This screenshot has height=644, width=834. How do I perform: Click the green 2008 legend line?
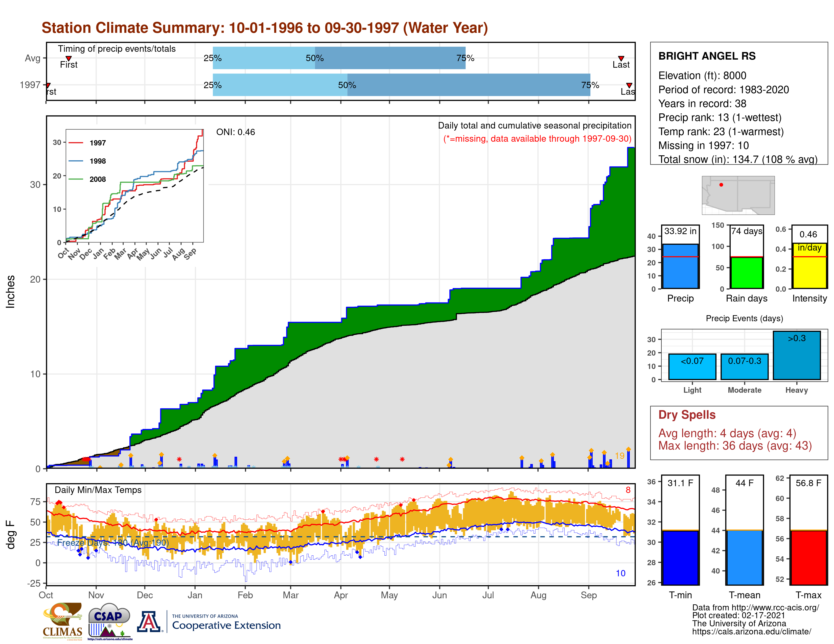(x=76, y=179)
